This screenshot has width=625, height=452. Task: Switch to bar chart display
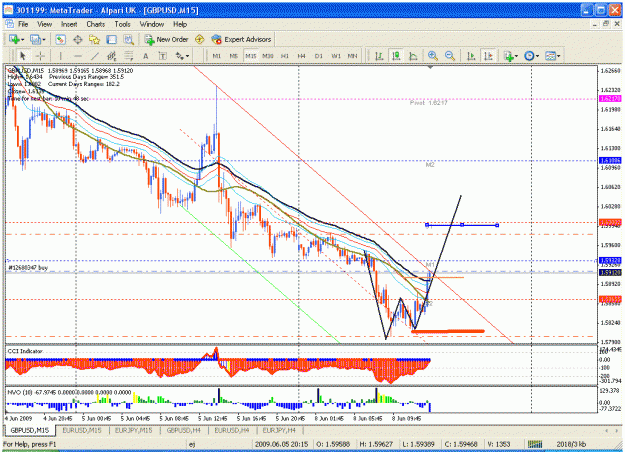[379, 56]
